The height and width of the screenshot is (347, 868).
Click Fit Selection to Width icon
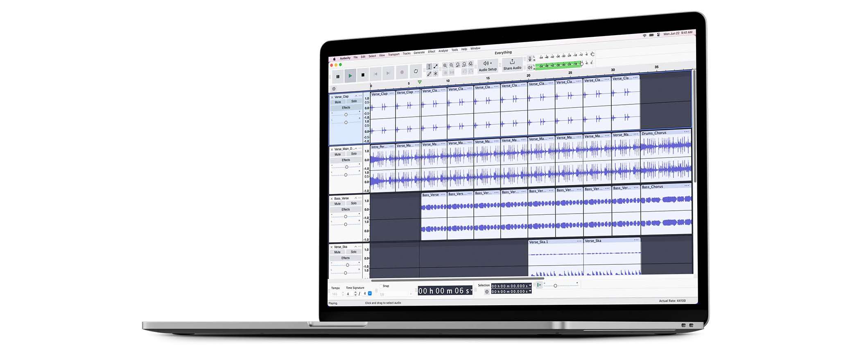pyautogui.click(x=458, y=65)
